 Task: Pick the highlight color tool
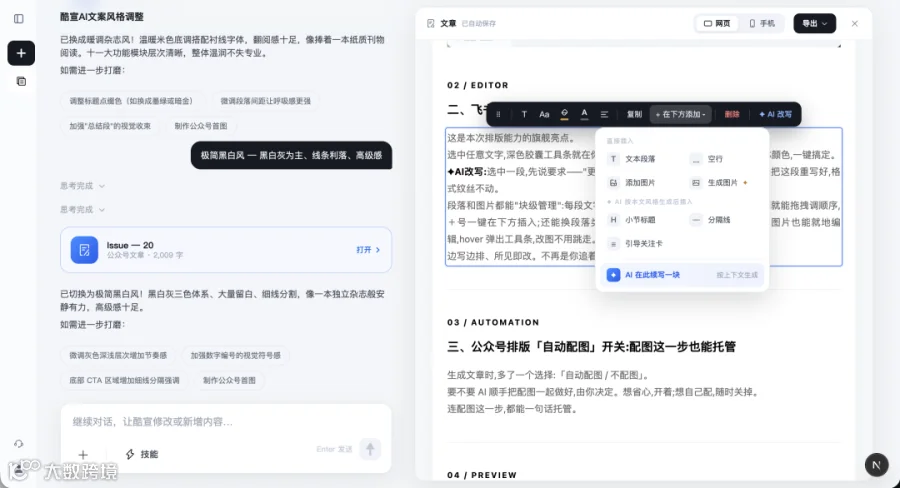click(x=564, y=114)
